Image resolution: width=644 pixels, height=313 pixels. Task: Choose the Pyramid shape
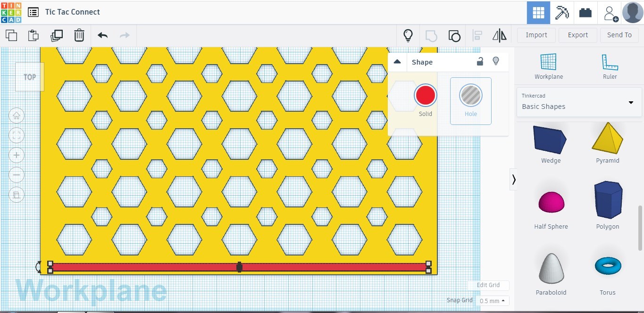608,143
